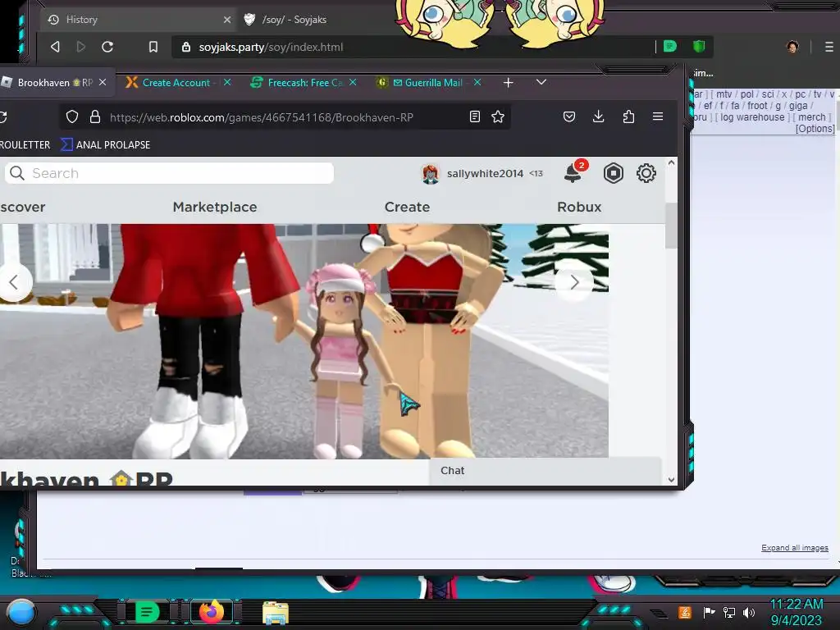Click the Roblox page scrollbar down arrow
Image resolution: width=840 pixels, height=630 pixels.
tap(671, 479)
